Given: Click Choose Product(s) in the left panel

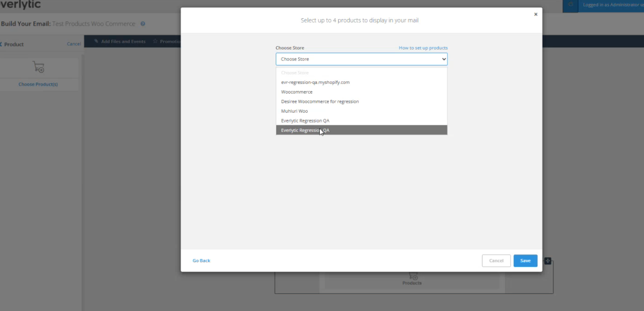Looking at the screenshot, I should pyautogui.click(x=38, y=84).
